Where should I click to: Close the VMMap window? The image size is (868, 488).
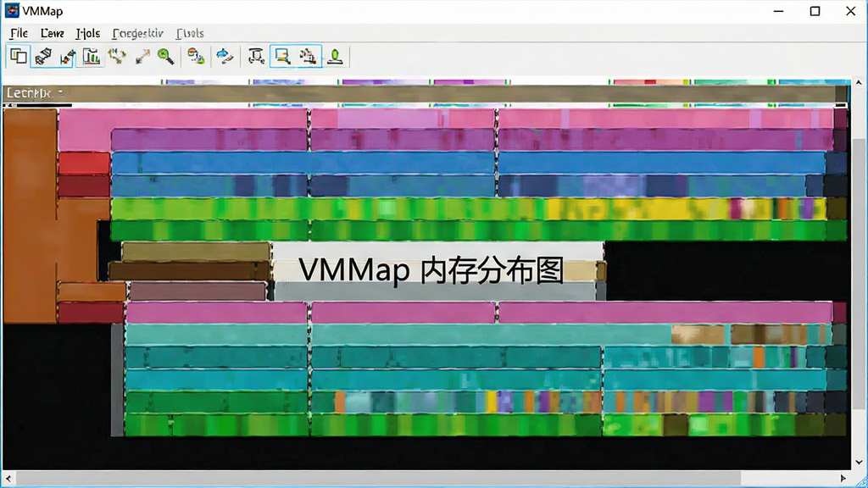851,11
